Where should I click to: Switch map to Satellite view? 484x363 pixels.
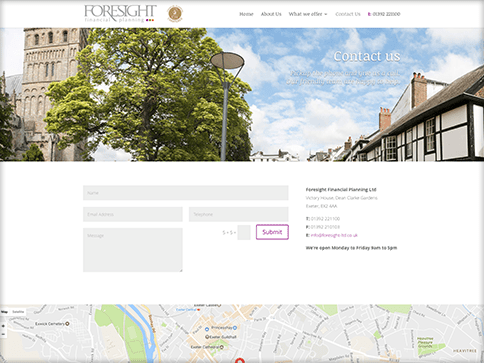(18, 312)
